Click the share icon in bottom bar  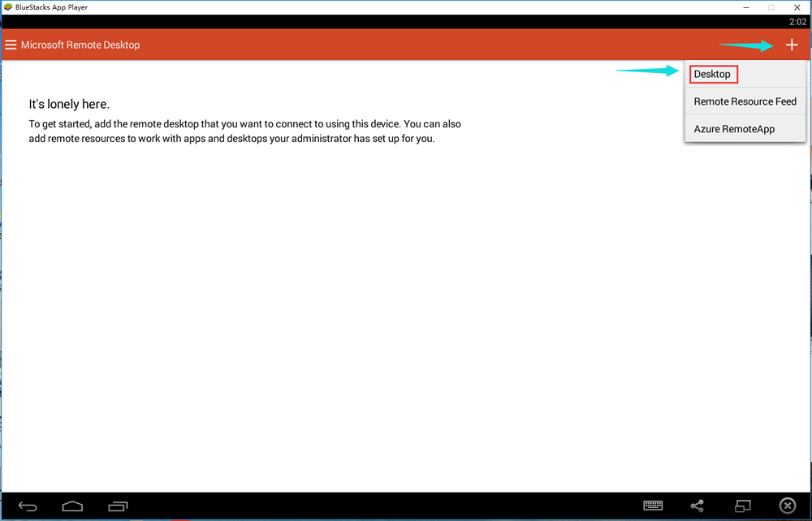pyautogui.click(x=697, y=506)
